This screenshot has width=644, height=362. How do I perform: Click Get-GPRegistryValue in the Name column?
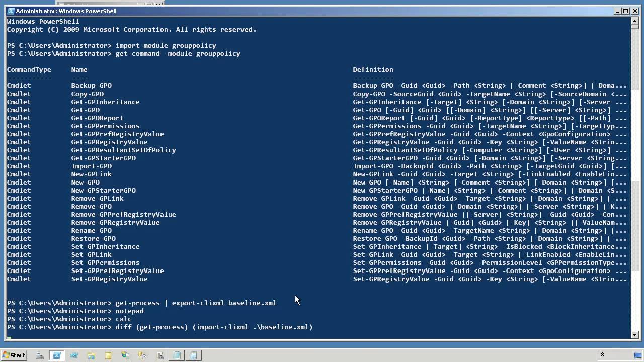109,142
